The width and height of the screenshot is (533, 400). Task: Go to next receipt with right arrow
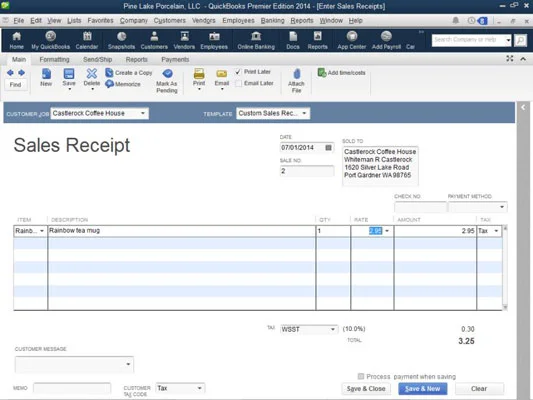pyautogui.click(x=21, y=73)
